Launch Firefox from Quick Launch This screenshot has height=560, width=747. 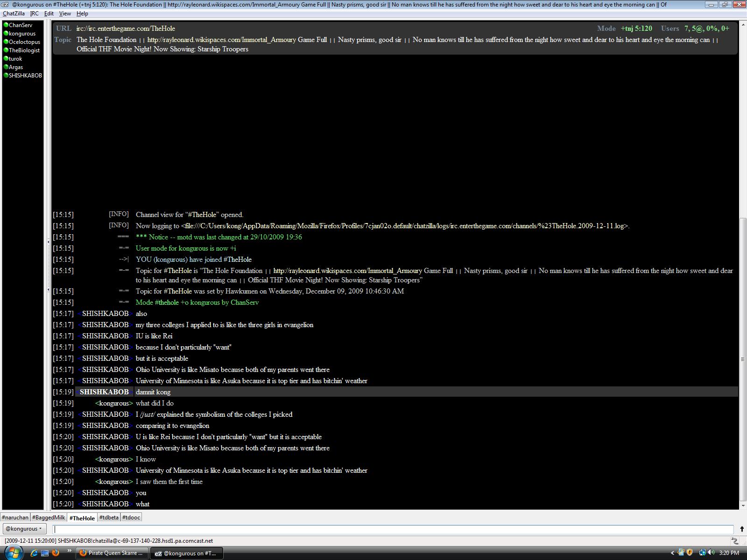56,553
